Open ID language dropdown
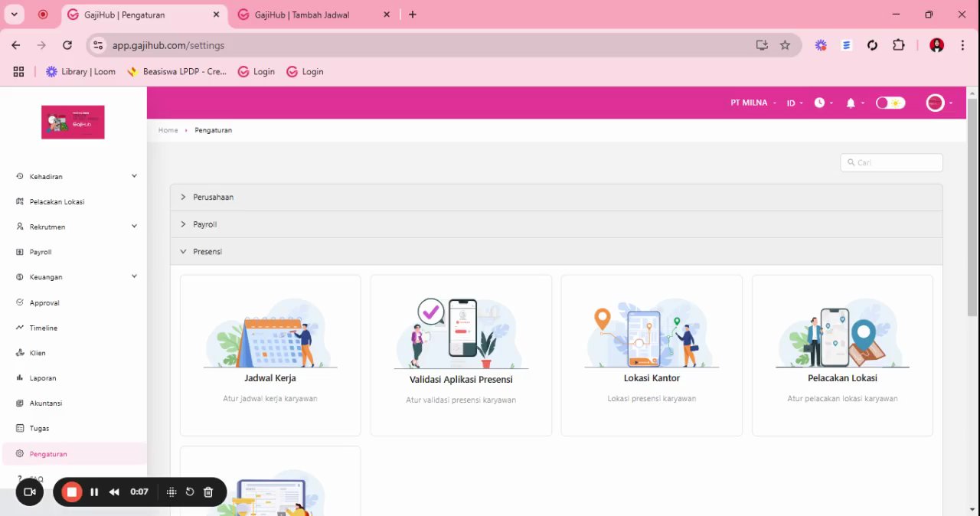This screenshot has height=516, width=980. (795, 103)
